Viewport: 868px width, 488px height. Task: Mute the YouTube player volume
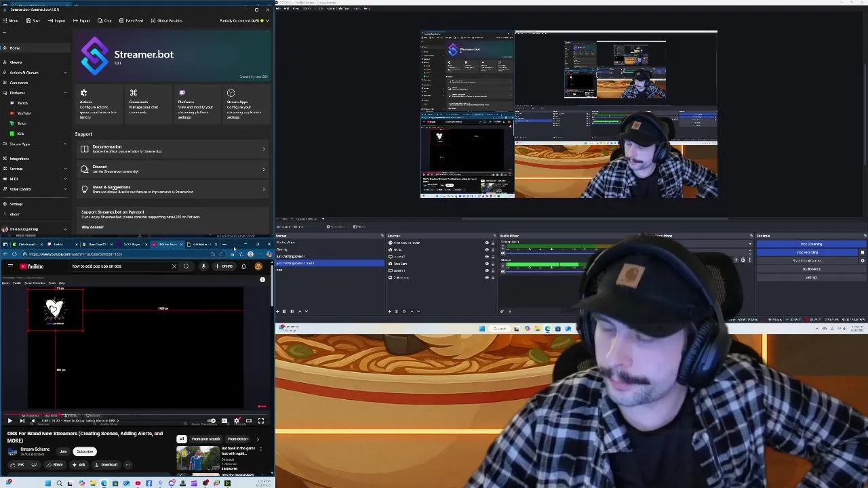pyautogui.click(x=33, y=421)
